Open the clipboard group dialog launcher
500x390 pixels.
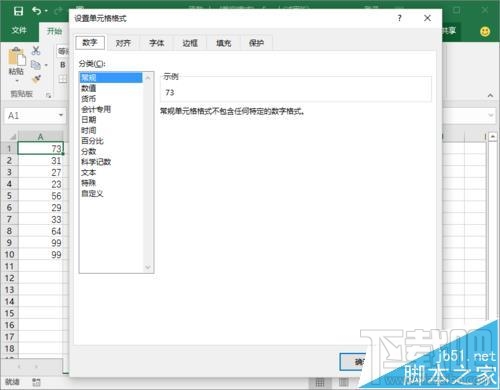coord(49,95)
